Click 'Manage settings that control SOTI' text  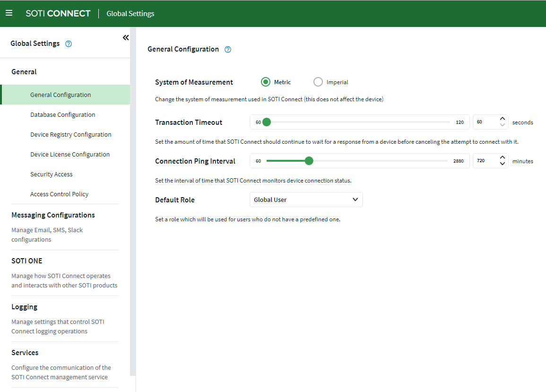coord(58,326)
